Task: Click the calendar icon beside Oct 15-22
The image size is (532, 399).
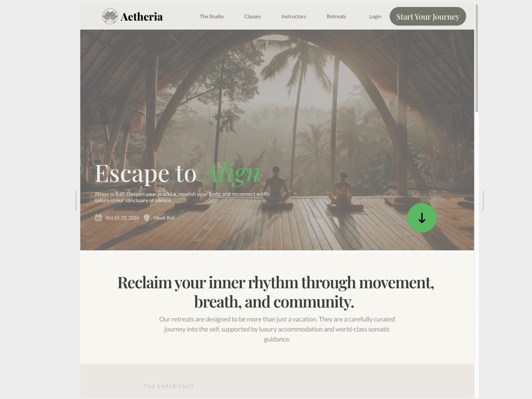Action: (x=98, y=218)
